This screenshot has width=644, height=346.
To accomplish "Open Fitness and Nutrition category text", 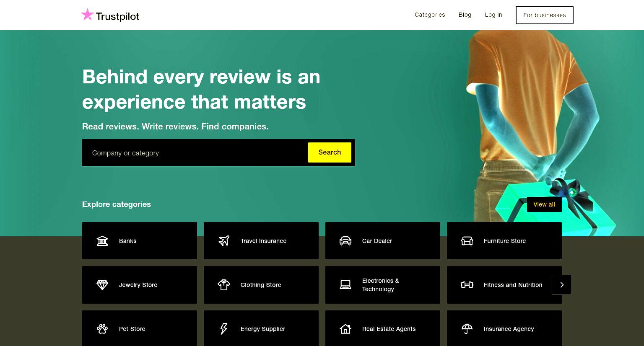I will click(x=513, y=285).
